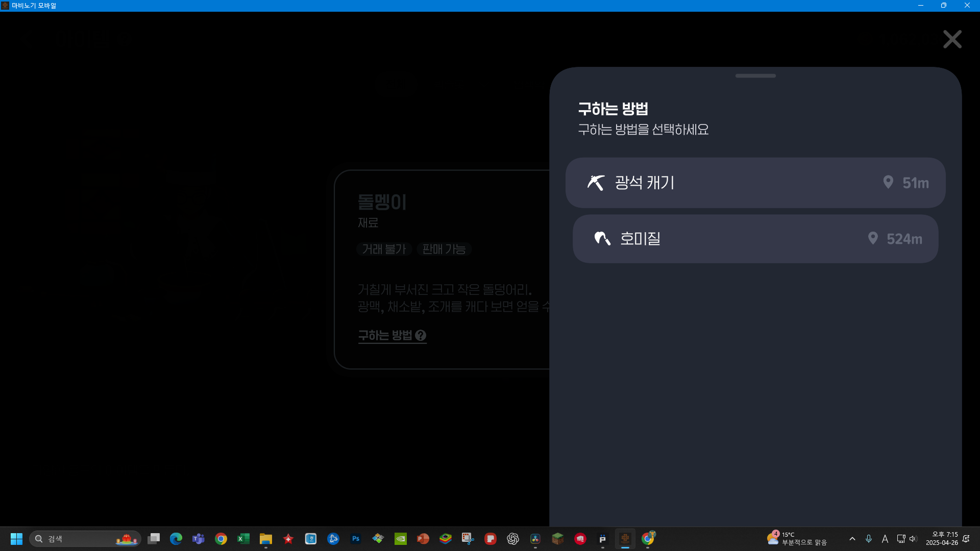Open Photoshop from the taskbar

tap(356, 539)
